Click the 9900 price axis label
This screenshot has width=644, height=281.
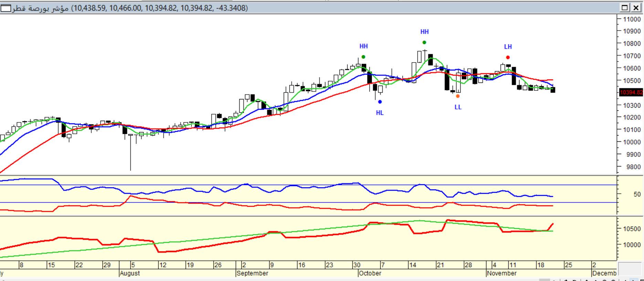tap(633, 154)
